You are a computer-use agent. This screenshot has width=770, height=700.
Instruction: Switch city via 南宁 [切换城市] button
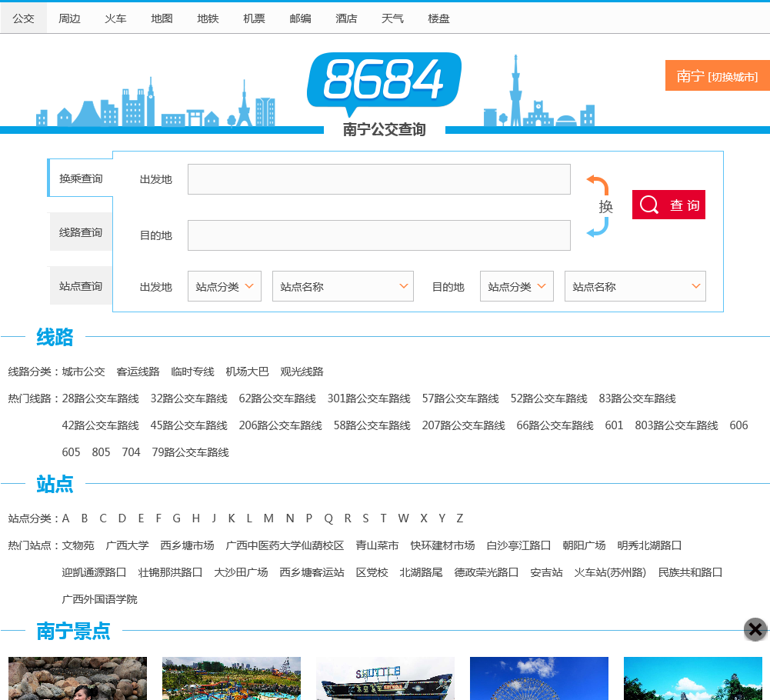click(717, 75)
